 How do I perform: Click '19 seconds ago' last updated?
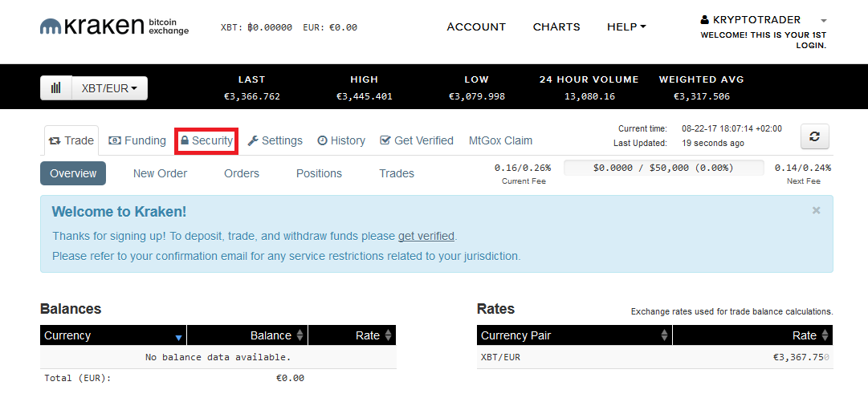(x=713, y=144)
